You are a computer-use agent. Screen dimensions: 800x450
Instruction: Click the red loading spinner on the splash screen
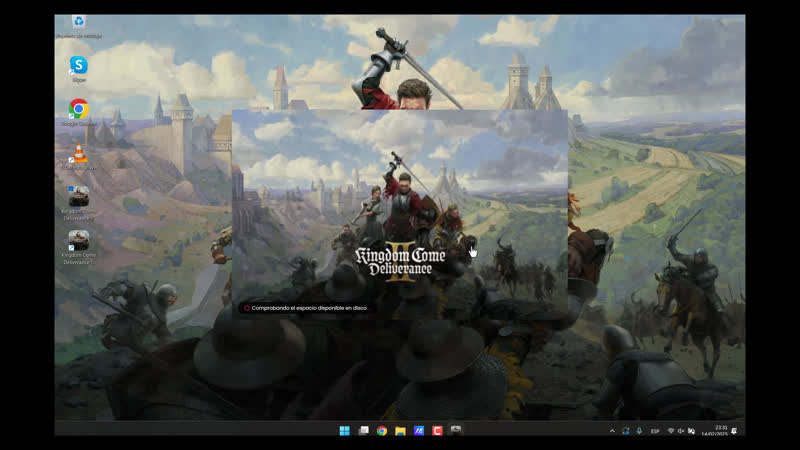pyautogui.click(x=246, y=308)
